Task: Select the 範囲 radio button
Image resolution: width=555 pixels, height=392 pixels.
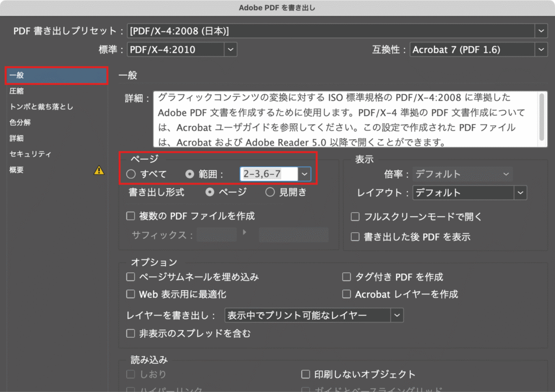Action: [190, 174]
